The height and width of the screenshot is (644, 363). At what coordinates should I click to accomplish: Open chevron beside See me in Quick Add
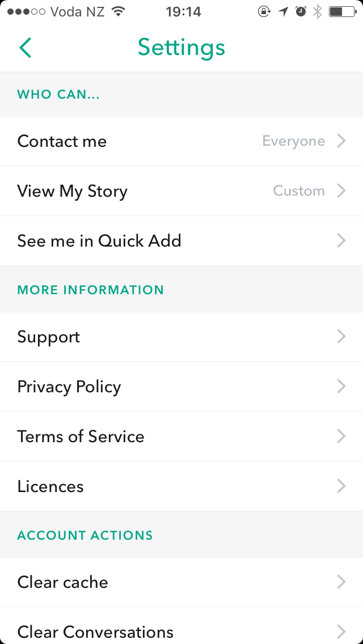pyautogui.click(x=341, y=241)
